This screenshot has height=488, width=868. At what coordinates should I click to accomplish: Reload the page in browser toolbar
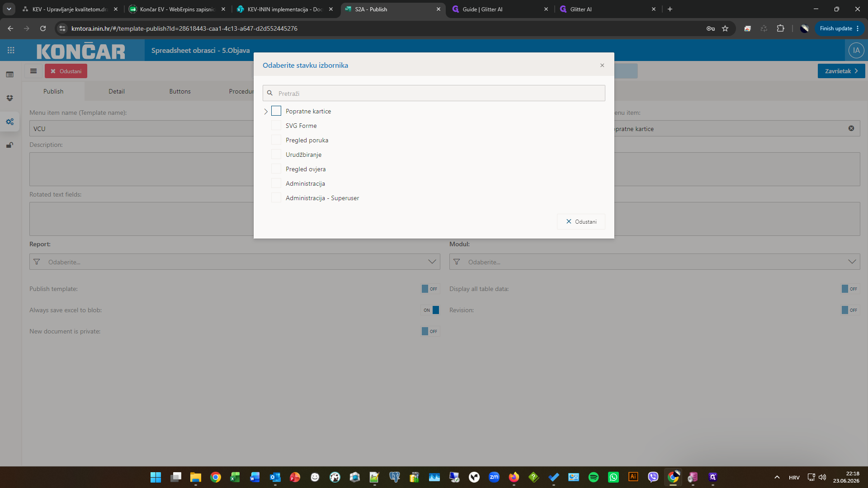(x=43, y=28)
